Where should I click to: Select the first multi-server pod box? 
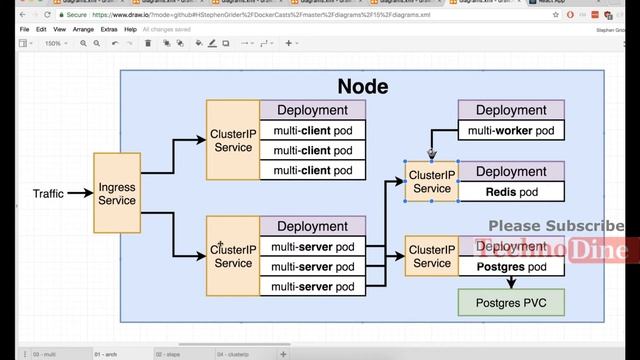point(313,247)
